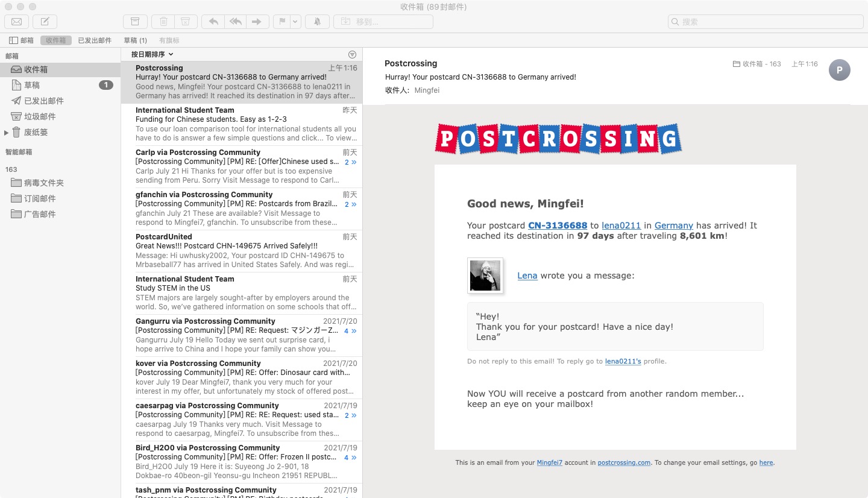Open Funding for Chinese students email

pyautogui.click(x=242, y=124)
